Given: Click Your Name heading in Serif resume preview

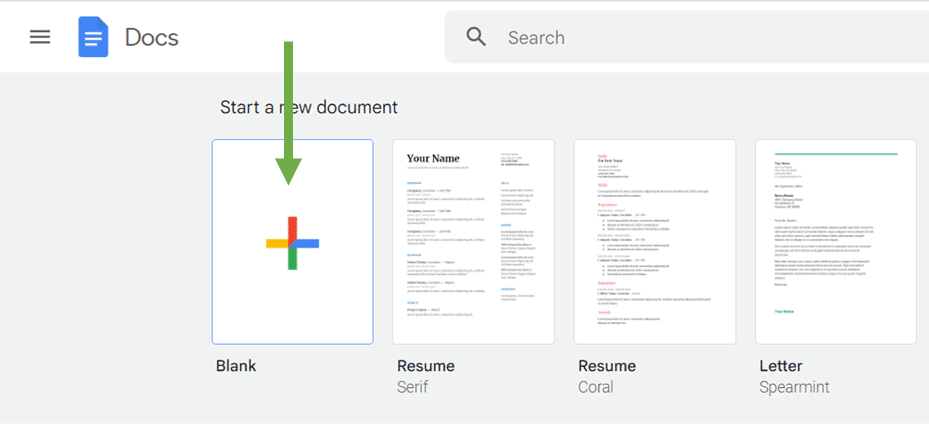Looking at the screenshot, I should coord(432,158).
